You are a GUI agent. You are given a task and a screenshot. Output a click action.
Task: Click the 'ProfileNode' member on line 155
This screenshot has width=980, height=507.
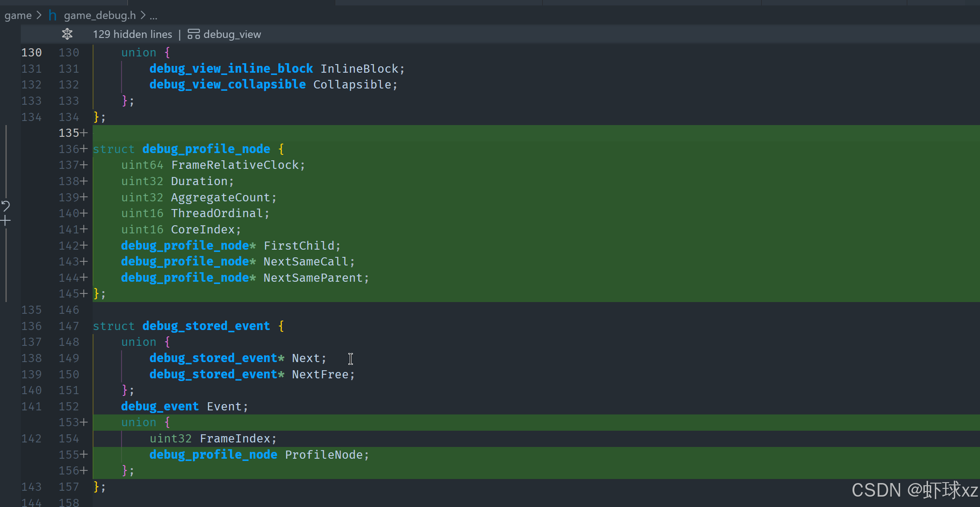pos(324,455)
